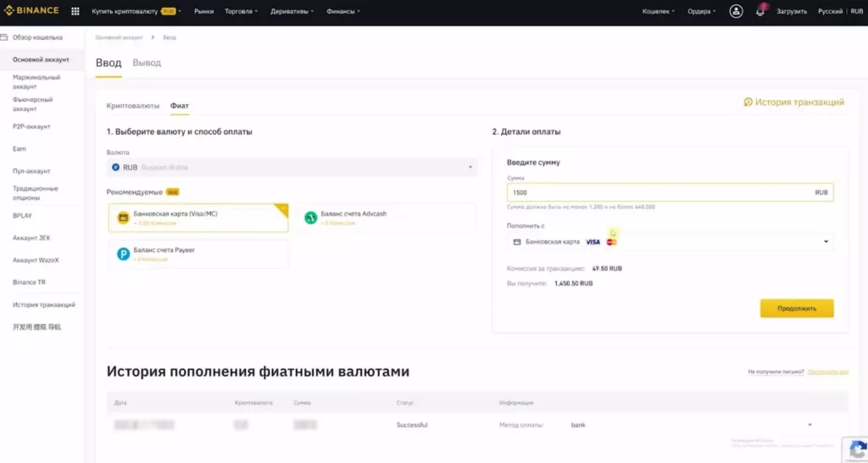Click the RUB currency coin icon
The height and width of the screenshot is (463, 868).
(x=115, y=167)
